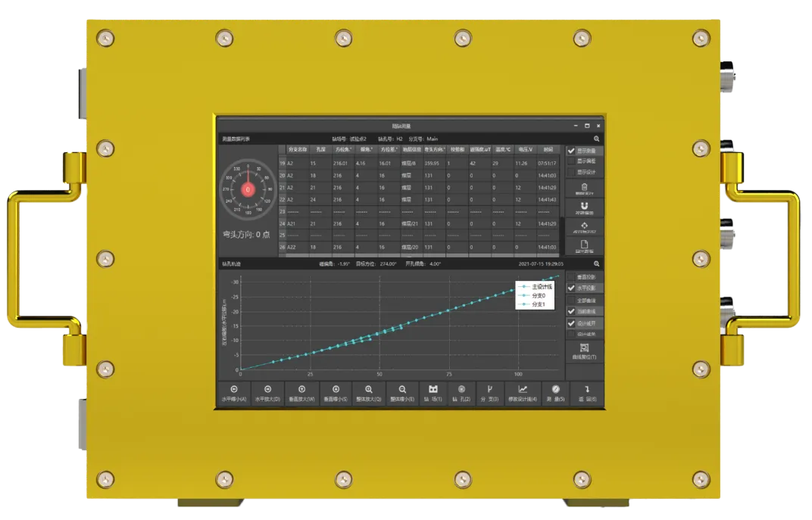This screenshot has width=812, height=520.
Task: Toggle the 显示设计 checkbox
Action: 571,172
